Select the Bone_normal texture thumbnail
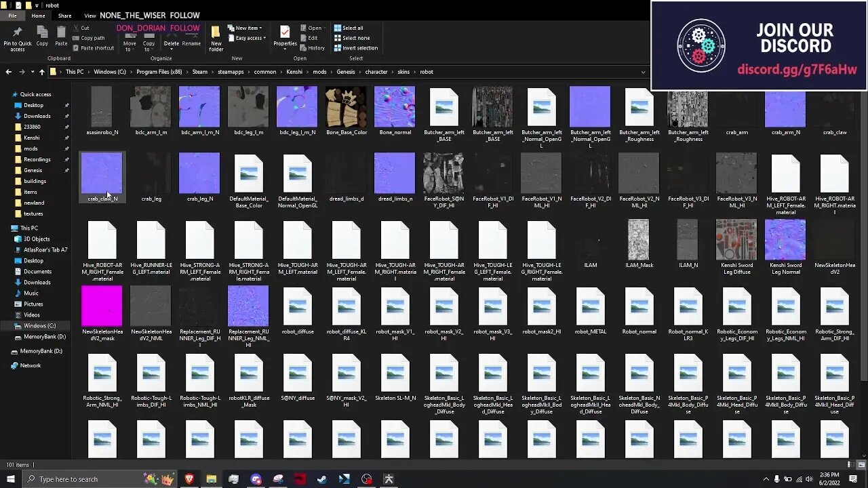 pyautogui.click(x=395, y=112)
